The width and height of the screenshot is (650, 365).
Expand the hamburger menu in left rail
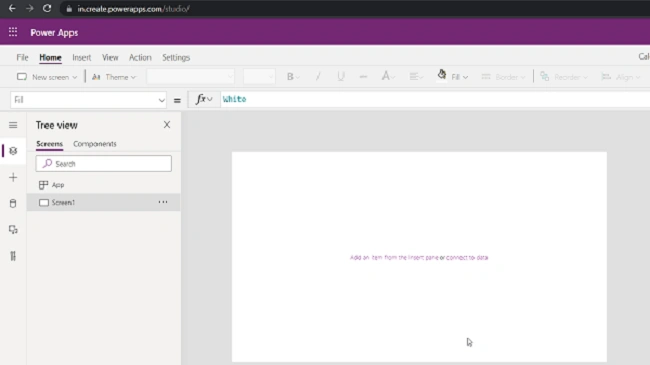coord(13,125)
